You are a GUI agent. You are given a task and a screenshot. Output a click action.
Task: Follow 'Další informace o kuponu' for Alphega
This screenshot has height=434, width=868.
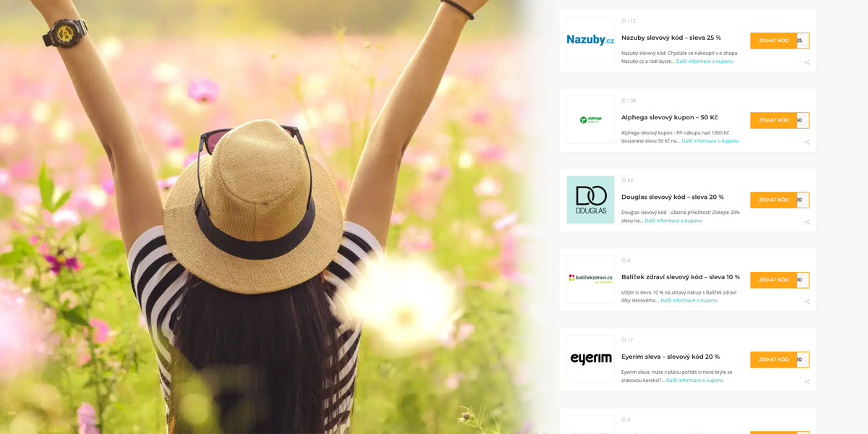[x=710, y=141]
